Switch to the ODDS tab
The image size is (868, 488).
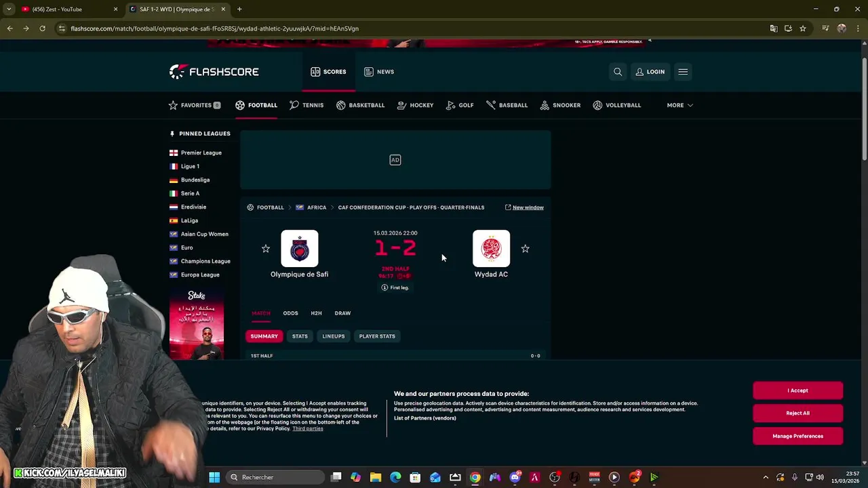290,313
